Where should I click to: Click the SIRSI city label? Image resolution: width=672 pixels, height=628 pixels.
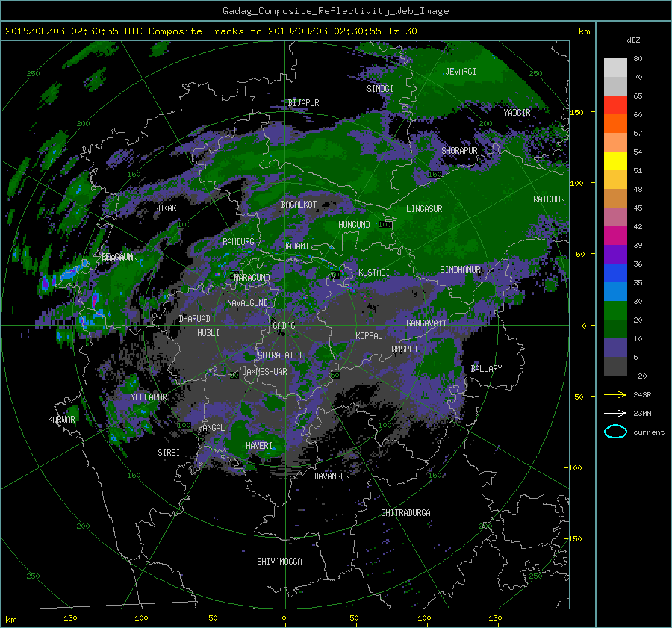coord(169,453)
